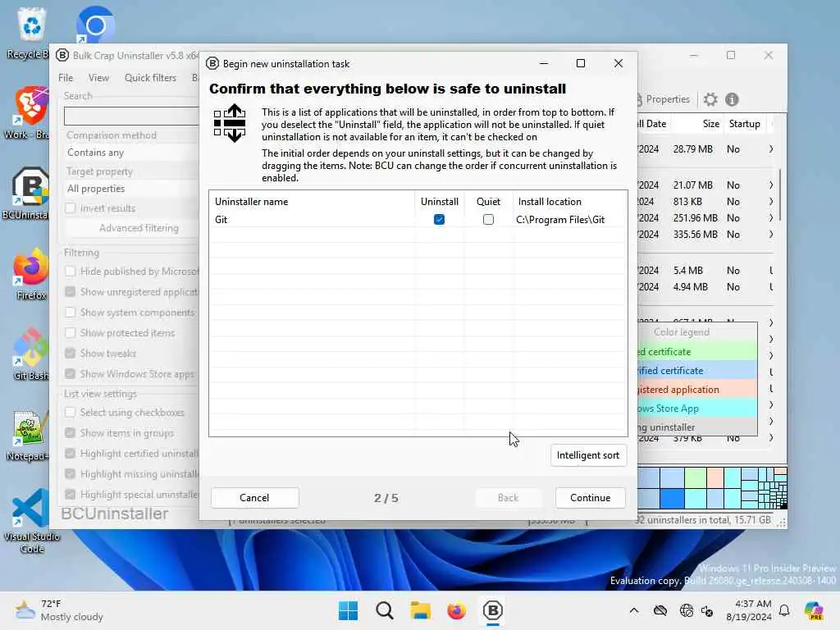Click the settings gear in the BCU toolbar

tap(710, 99)
